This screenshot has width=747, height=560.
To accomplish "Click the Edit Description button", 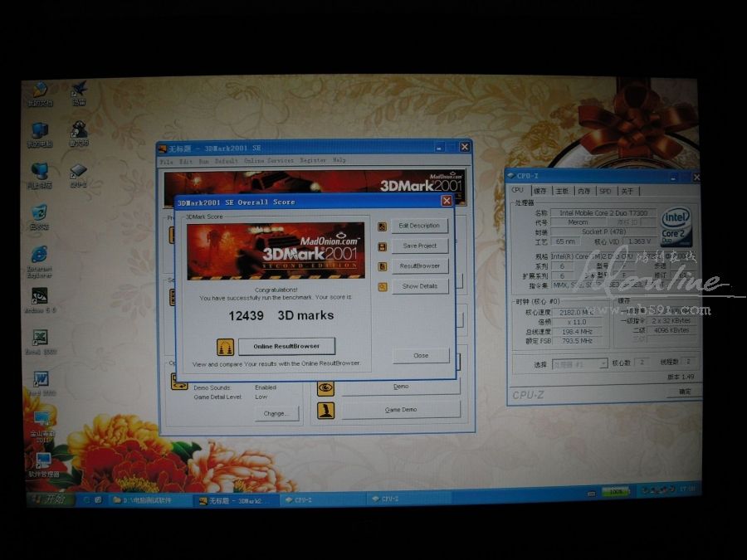I will tap(419, 226).
